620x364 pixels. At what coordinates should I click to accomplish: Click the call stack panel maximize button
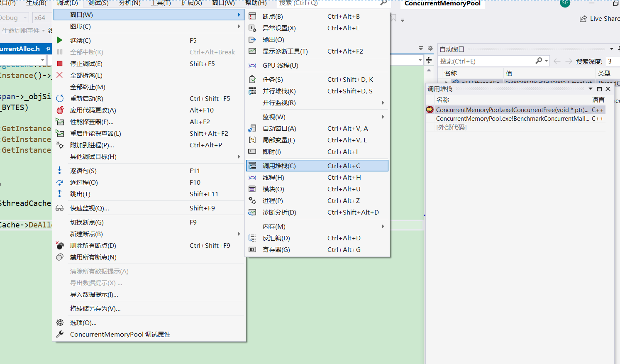(x=599, y=89)
